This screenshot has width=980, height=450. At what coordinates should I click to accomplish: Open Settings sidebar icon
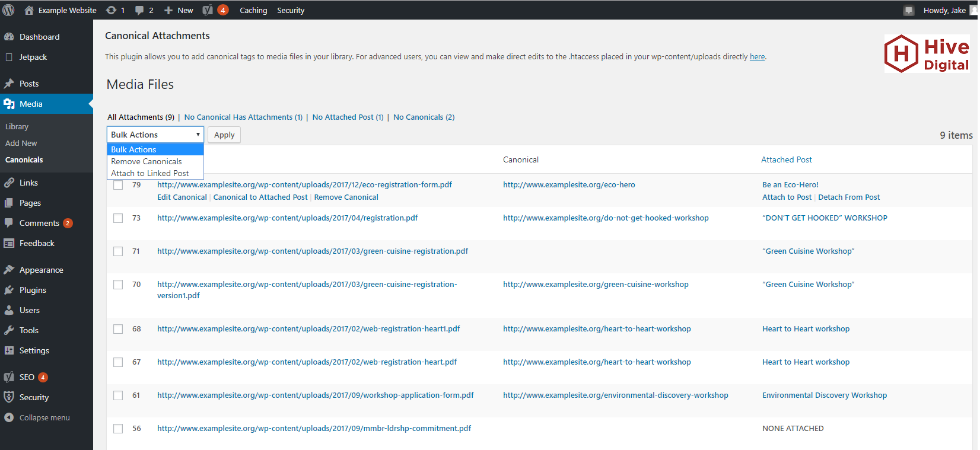coord(9,350)
